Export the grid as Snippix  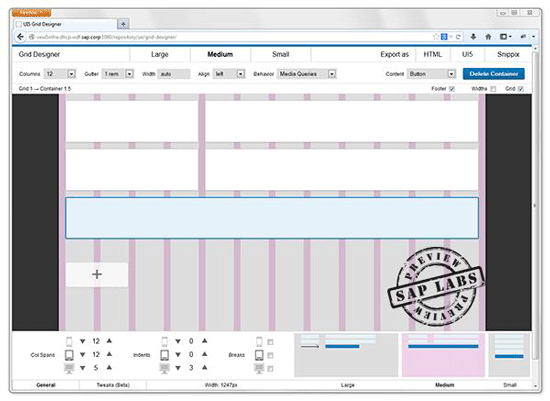click(x=508, y=54)
